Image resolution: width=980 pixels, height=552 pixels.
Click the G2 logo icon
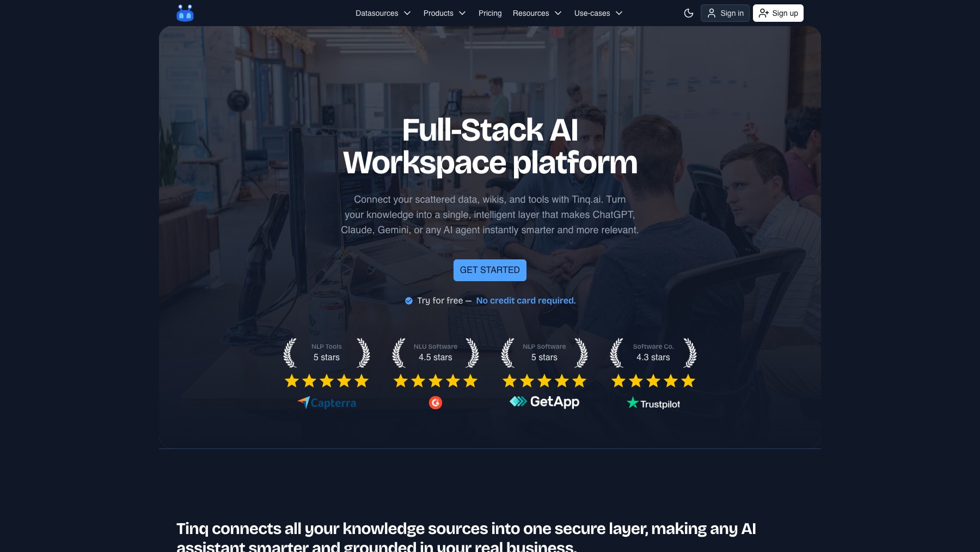[x=436, y=403]
